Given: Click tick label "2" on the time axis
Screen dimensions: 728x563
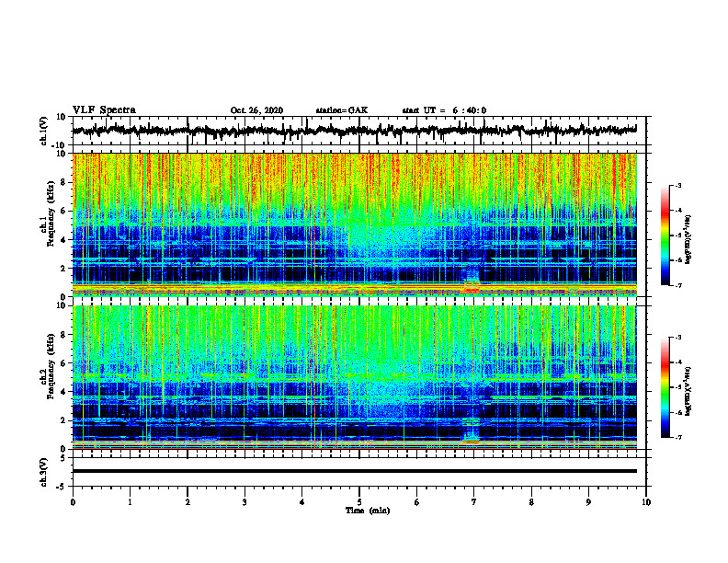Looking at the screenshot, I should coord(188,502).
